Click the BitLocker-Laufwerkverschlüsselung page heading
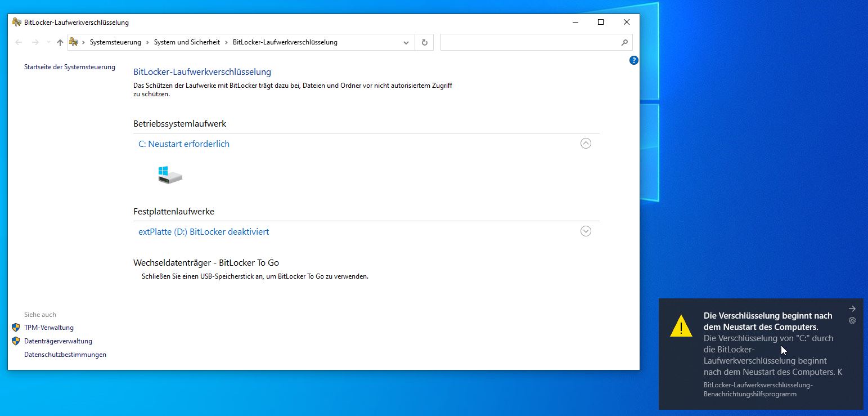The image size is (868, 416). (x=203, y=72)
